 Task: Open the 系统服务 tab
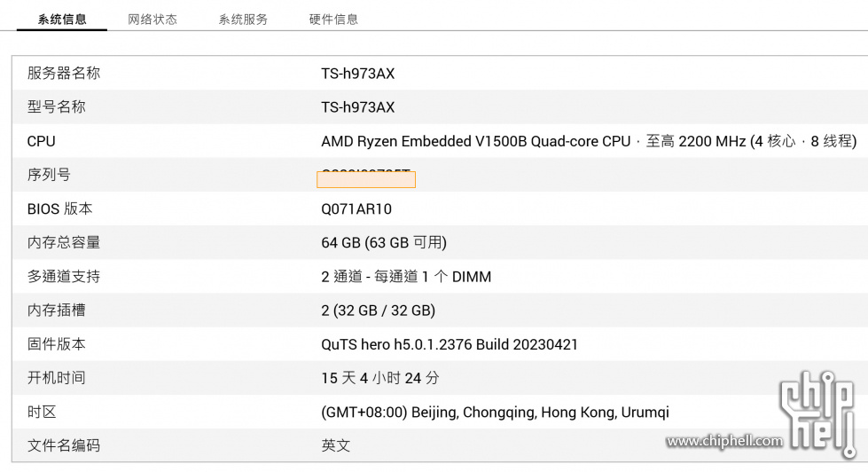click(243, 20)
